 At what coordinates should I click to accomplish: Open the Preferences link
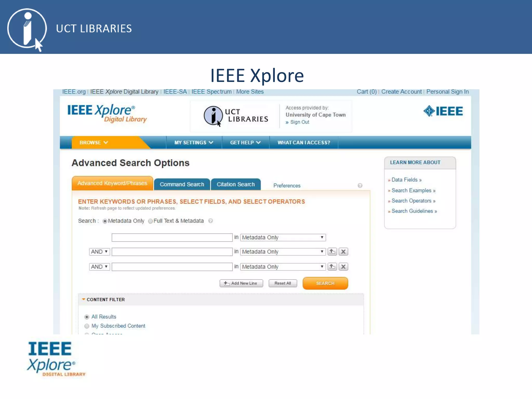pos(287,185)
